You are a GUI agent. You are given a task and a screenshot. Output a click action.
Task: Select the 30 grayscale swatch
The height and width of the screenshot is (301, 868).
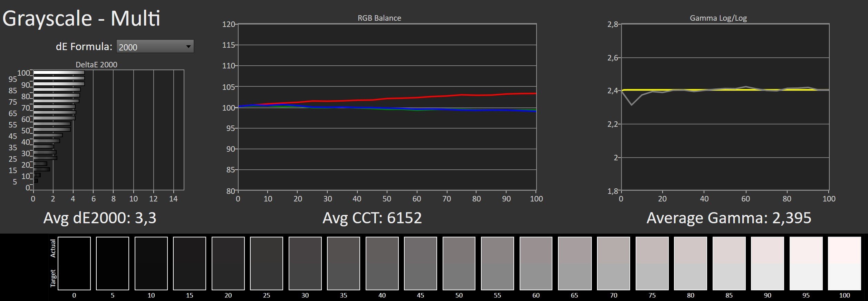305,263
